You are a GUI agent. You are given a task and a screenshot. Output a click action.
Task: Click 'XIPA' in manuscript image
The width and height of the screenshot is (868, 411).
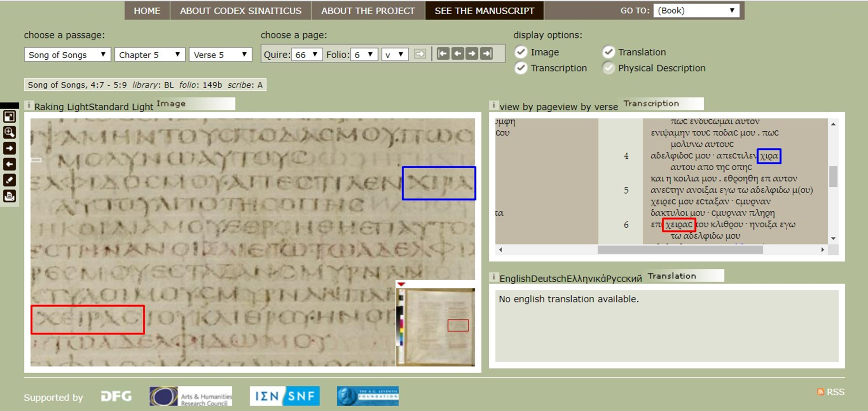tap(439, 183)
